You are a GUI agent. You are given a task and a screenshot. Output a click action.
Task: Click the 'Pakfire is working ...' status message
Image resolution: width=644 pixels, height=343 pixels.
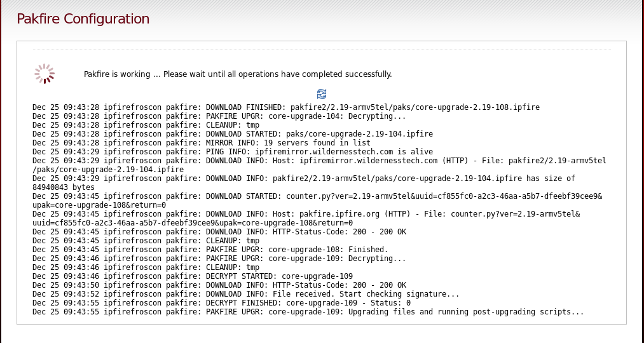(x=238, y=74)
